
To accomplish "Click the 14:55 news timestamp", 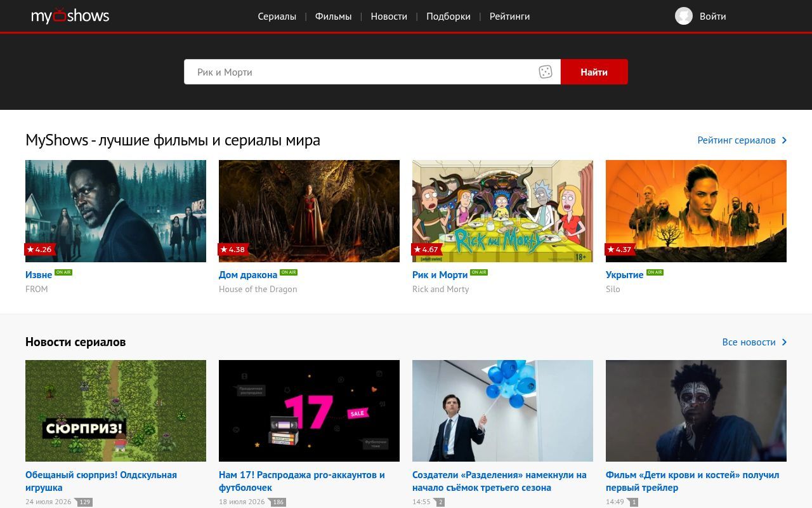I will (x=421, y=502).
